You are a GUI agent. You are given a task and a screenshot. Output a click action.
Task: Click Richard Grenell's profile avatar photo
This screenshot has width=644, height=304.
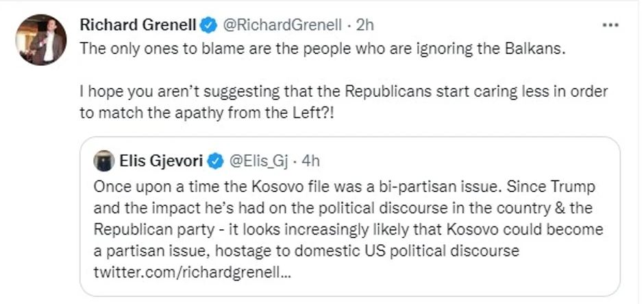[41, 40]
